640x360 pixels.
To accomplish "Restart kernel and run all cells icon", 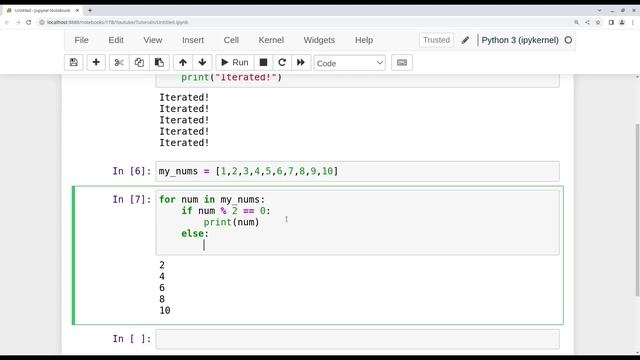I will coord(301,62).
